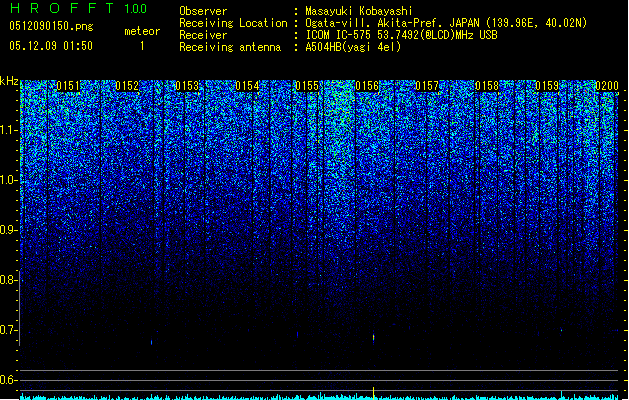
Task: Click the Receiver field label
Action: tap(203, 35)
